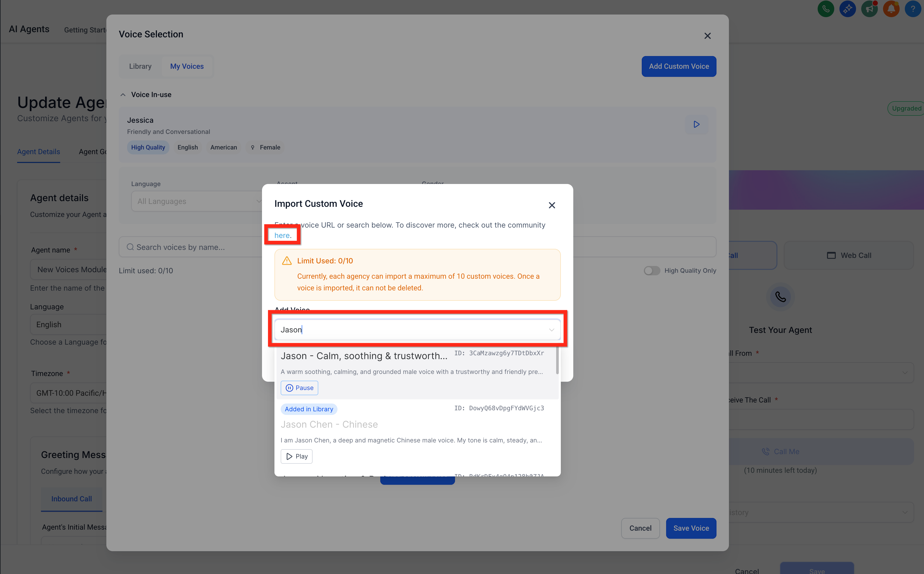This screenshot has height=574, width=924.
Task: Click the Add Voice search field with Jason
Action: (x=417, y=330)
